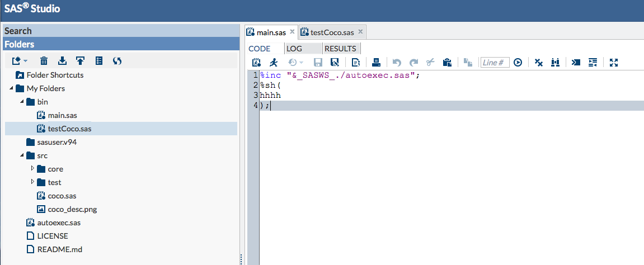The width and height of the screenshot is (644, 265).
Task: Collapse the src folder arrow
Action: click(x=22, y=156)
